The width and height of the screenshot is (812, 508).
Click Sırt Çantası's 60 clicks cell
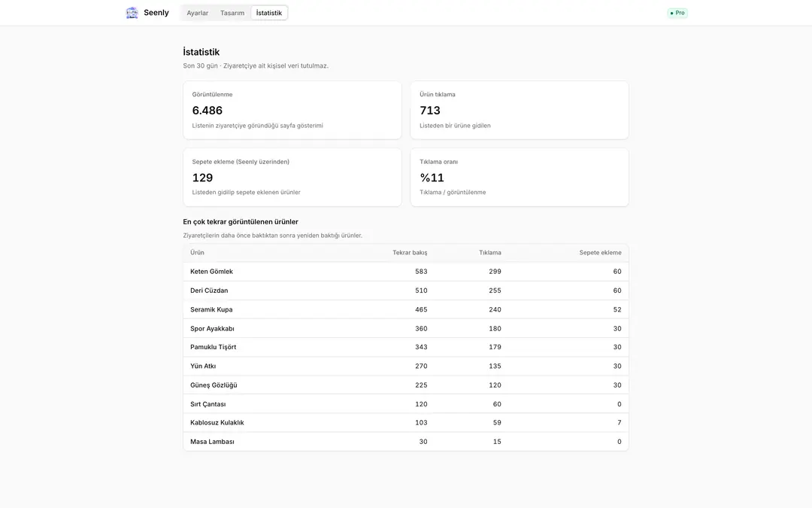point(497,404)
